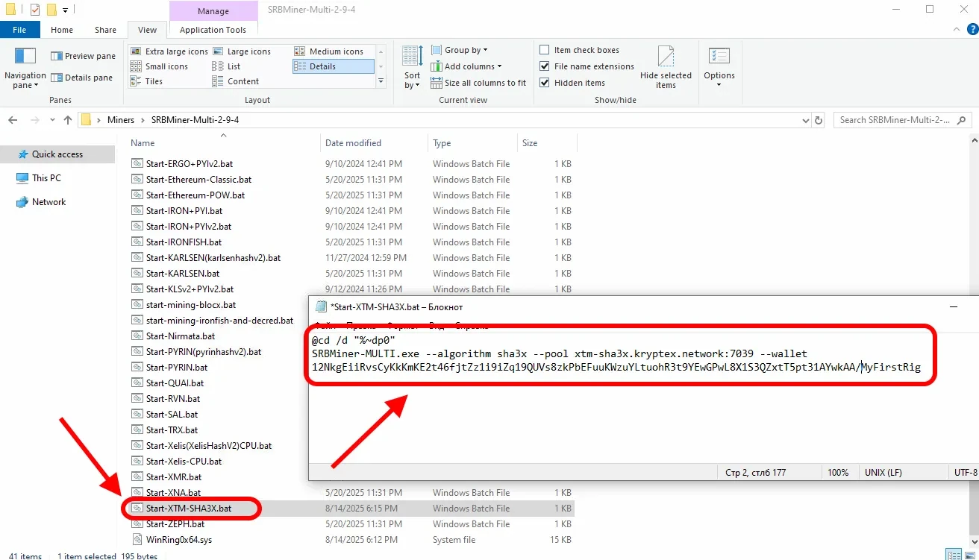Viewport: 979px width, 560px height.
Task: Open the folder Options icon
Action: pos(719,57)
